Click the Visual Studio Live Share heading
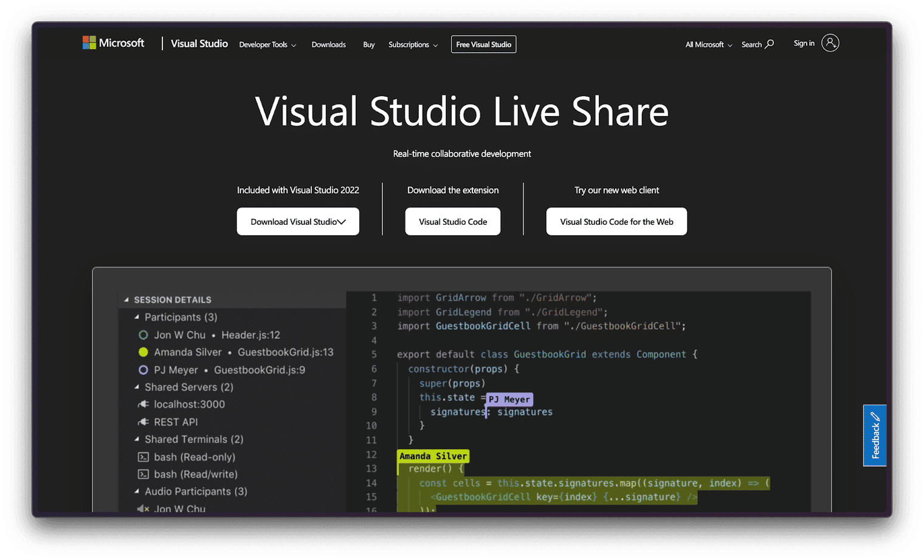This screenshot has width=924, height=560. 462,112
